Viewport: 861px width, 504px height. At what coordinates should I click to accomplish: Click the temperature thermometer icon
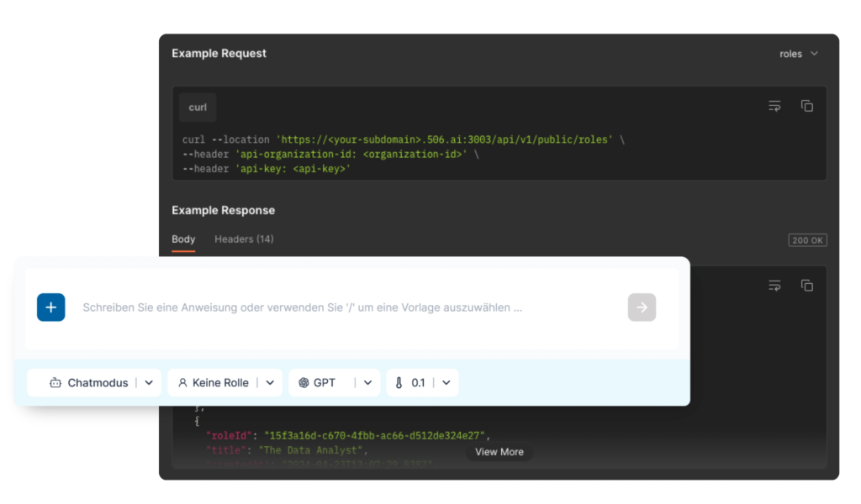point(400,383)
